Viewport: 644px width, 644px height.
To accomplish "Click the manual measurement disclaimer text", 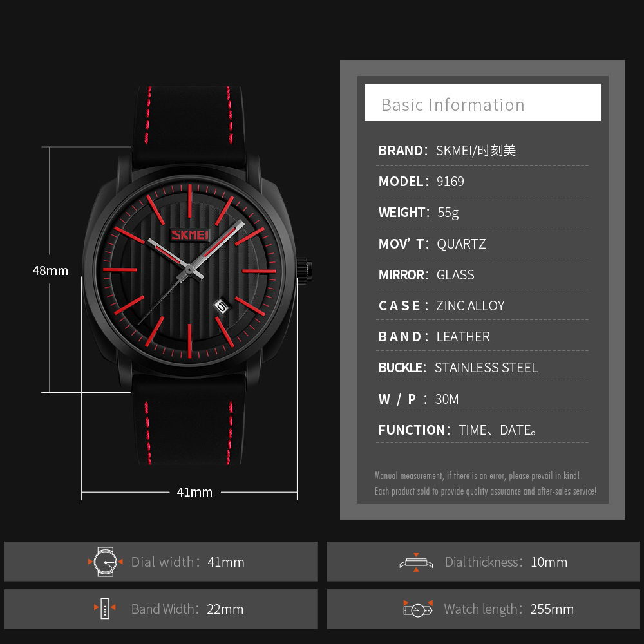I will pos(485,482).
